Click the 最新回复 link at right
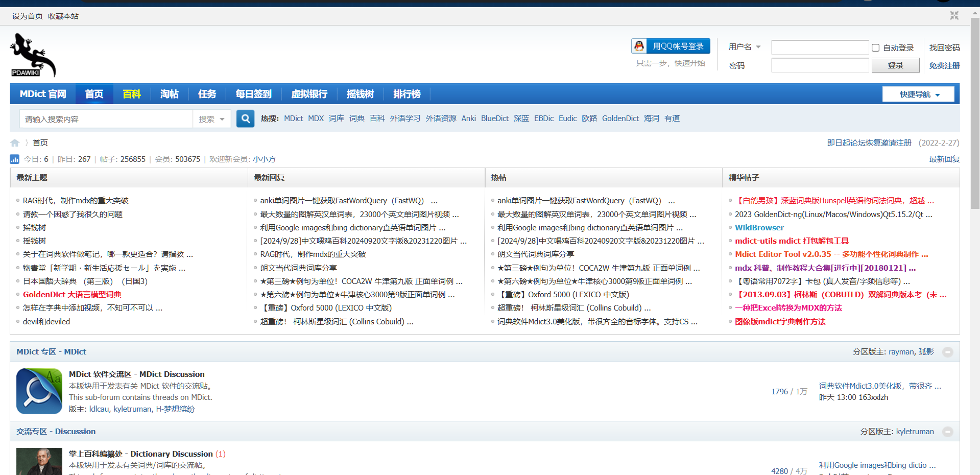The height and width of the screenshot is (475, 980). coord(944,159)
